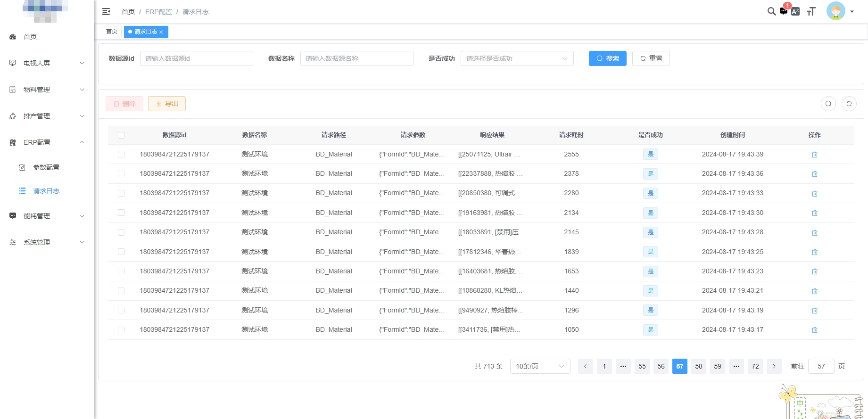Open the message notifications icon

pyautogui.click(x=784, y=11)
